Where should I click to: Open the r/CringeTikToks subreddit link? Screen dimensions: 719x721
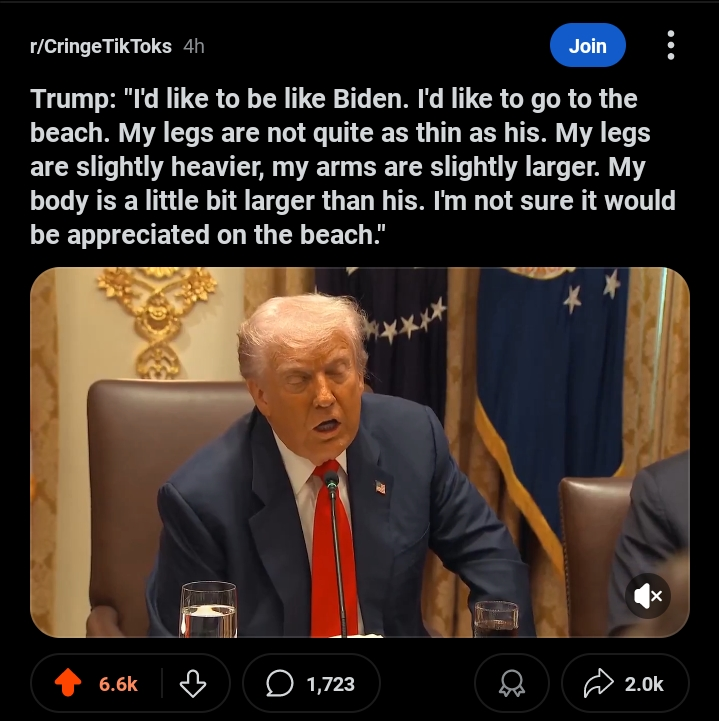[x=101, y=46]
